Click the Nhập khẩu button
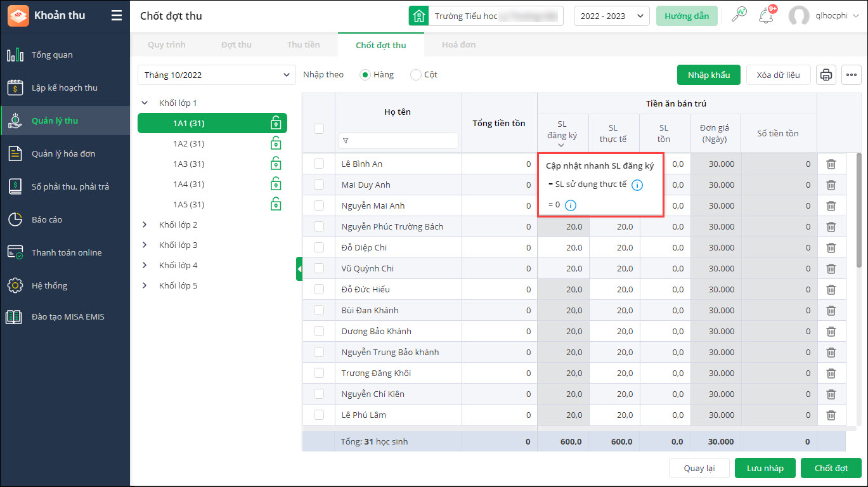The image size is (868, 487). (x=708, y=75)
